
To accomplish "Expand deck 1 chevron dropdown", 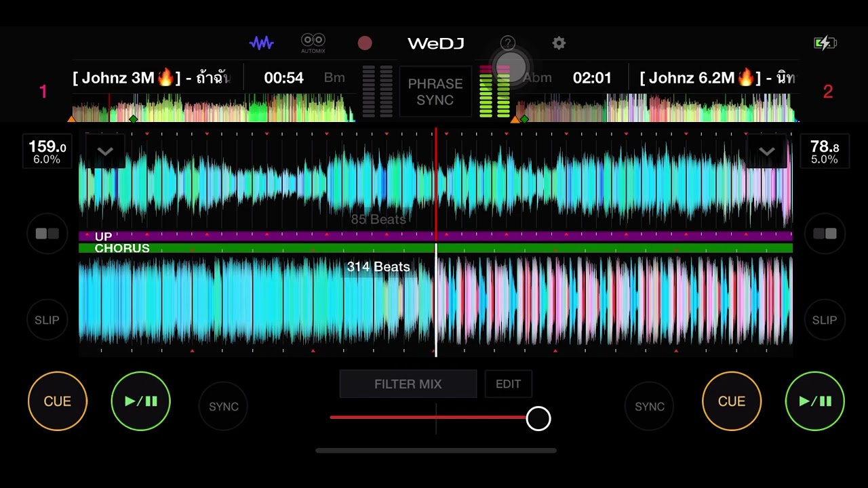I will pyautogui.click(x=105, y=151).
